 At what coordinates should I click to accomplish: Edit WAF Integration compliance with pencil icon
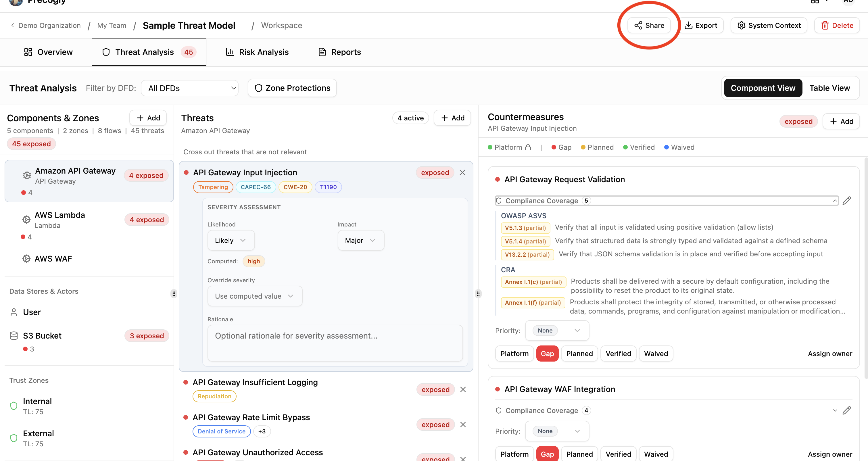pyautogui.click(x=847, y=410)
